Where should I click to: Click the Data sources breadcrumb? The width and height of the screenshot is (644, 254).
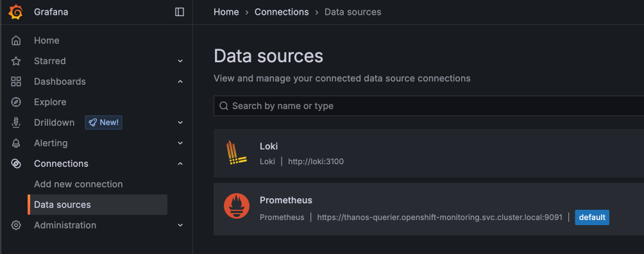(x=353, y=12)
